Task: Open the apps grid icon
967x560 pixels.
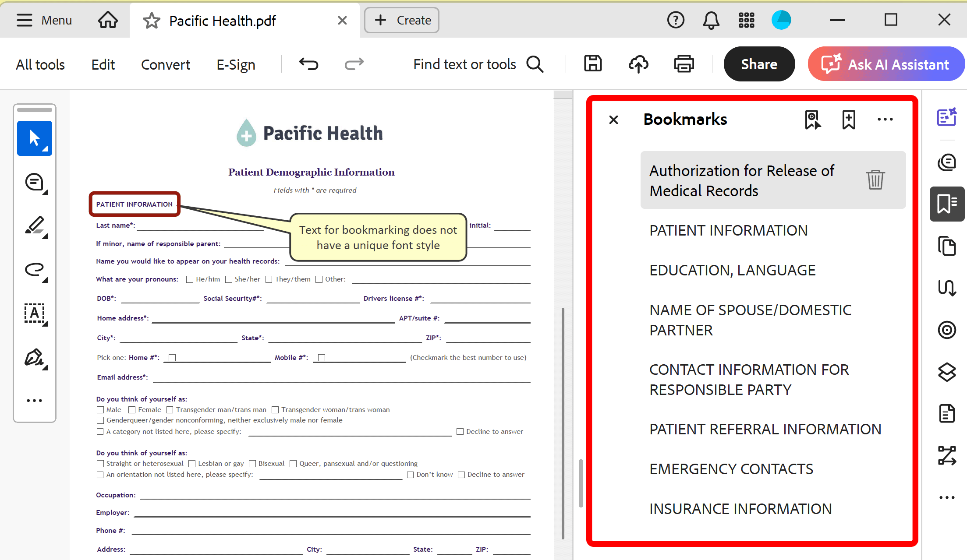Action: pyautogui.click(x=746, y=20)
